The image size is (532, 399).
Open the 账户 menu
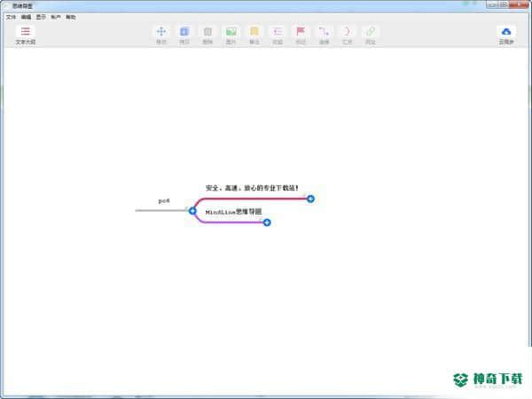[x=56, y=17]
